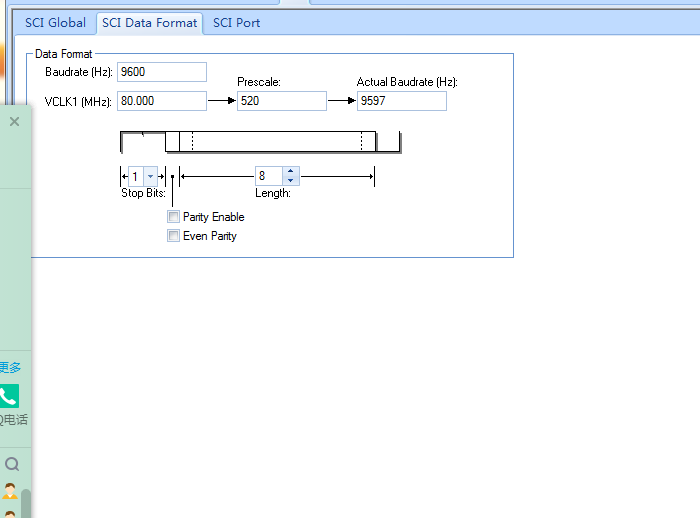
Task: Click the Prescale: label
Action: pos(259,82)
